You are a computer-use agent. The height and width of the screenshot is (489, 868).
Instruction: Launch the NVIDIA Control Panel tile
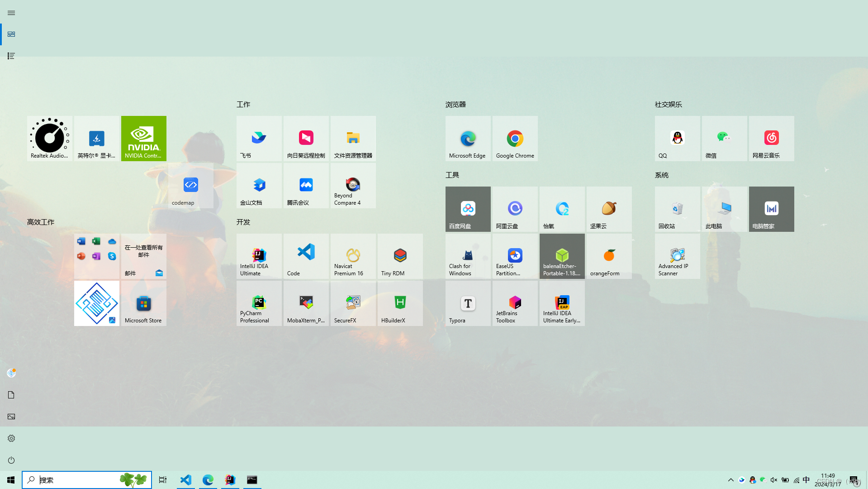[144, 139]
